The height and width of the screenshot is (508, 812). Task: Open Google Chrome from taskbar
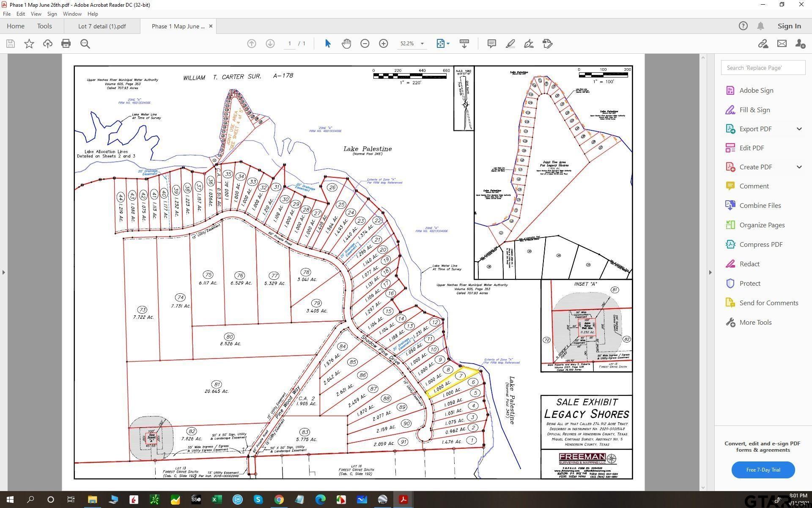pyautogui.click(x=279, y=500)
